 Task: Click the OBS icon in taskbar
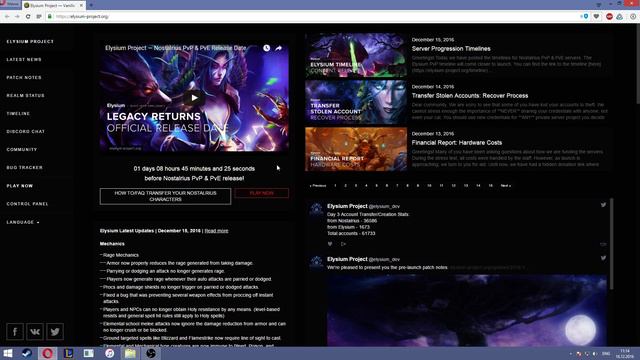coord(151,353)
